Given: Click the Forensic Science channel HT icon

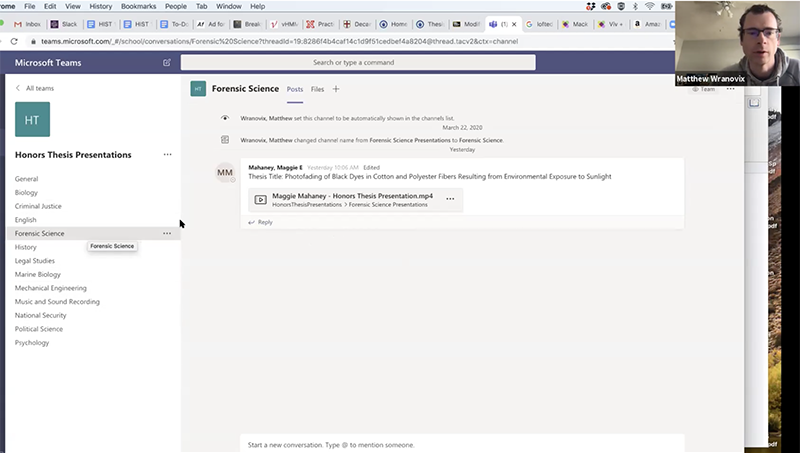Looking at the screenshot, I should pyautogui.click(x=198, y=89).
